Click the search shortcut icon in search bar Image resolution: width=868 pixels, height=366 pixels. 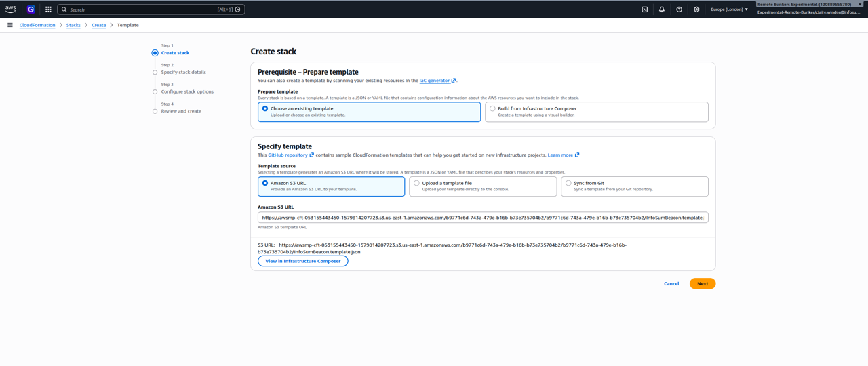238,9
